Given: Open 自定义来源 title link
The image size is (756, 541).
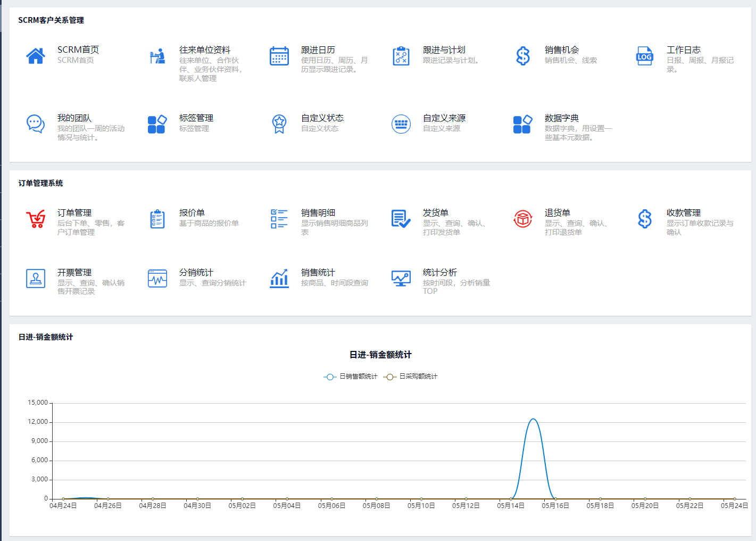Looking at the screenshot, I should coord(444,118).
